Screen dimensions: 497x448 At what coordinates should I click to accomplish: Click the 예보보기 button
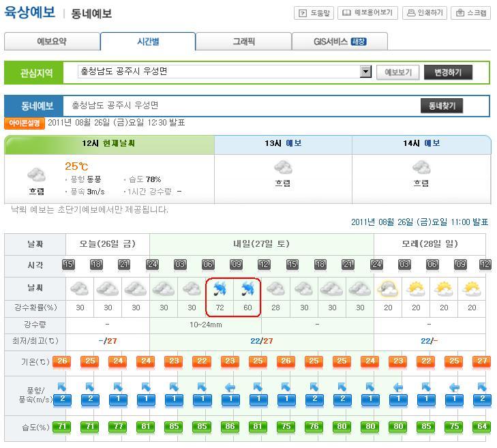(x=398, y=72)
